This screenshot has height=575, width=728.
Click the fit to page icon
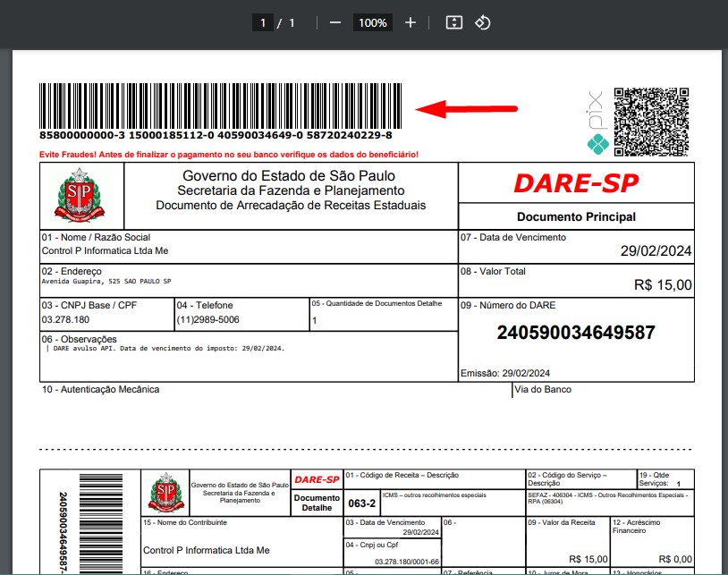click(x=454, y=22)
